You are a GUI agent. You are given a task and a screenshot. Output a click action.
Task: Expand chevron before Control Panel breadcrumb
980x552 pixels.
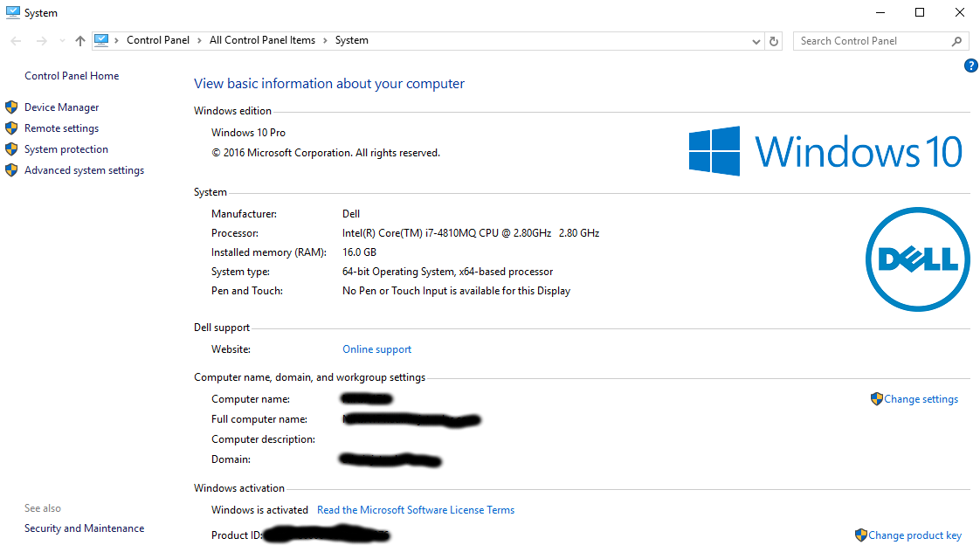coord(116,41)
